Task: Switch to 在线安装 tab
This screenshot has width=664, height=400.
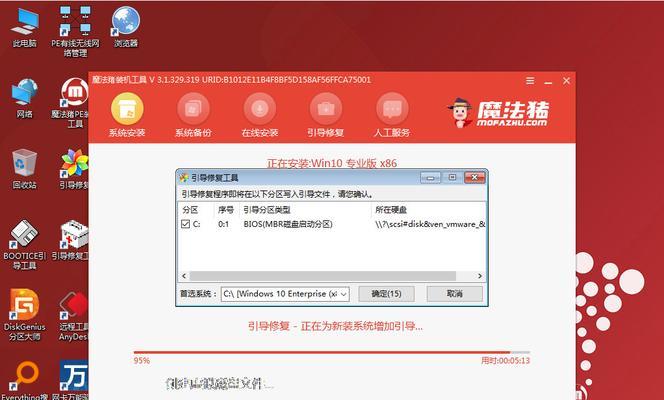Action: point(260,115)
